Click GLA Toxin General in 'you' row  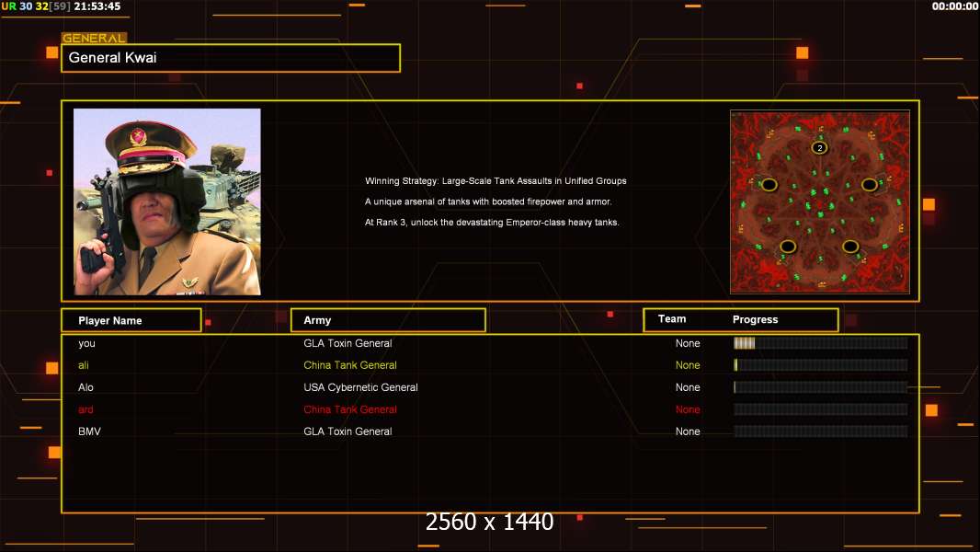click(x=348, y=343)
